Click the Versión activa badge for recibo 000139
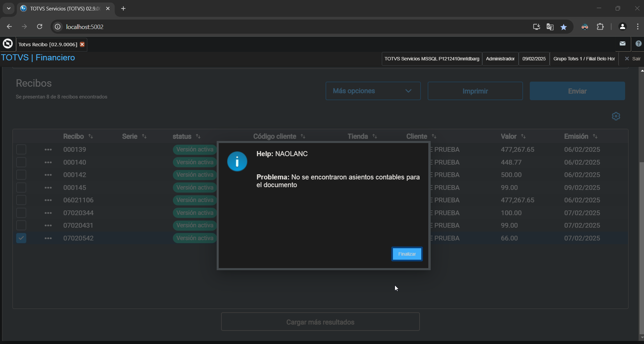This screenshot has width=644, height=344. click(195, 149)
